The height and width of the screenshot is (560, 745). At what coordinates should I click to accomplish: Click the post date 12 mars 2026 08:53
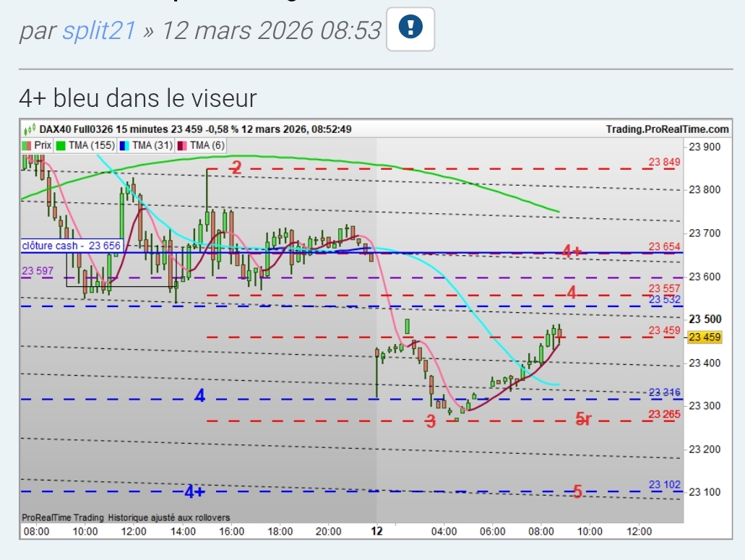(271, 31)
